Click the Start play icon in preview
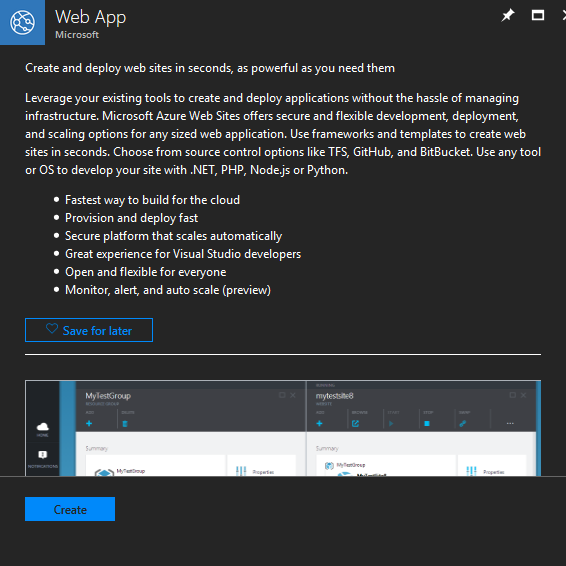 pyautogui.click(x=391, y=423)
